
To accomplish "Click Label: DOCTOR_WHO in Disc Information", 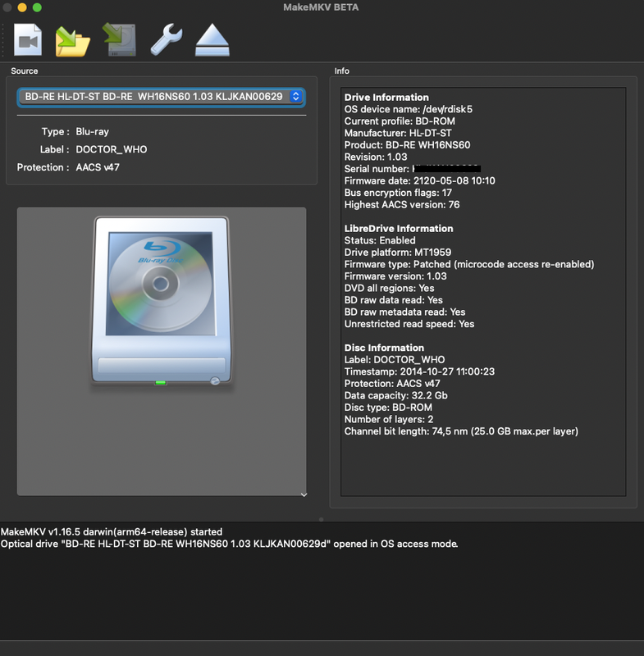I will [394, 360].
